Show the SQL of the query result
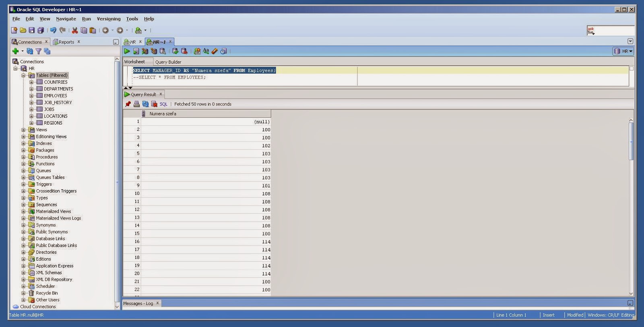The image size is (644, 327). coord(163,104)
